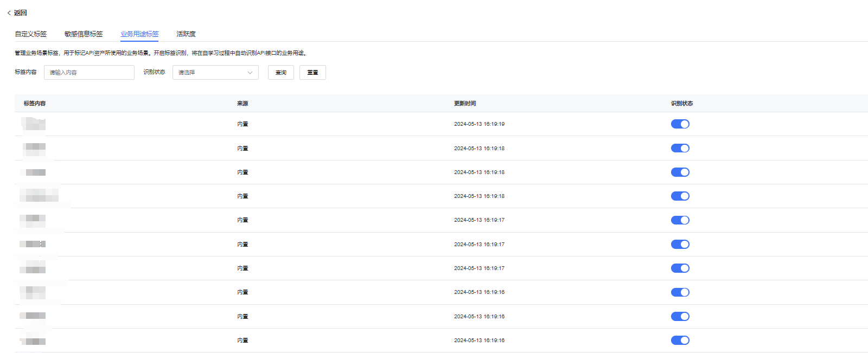This screenshot has height=353, width=868.
Task: Select the 业务用途标签 tab
Action: click(139, 34)
